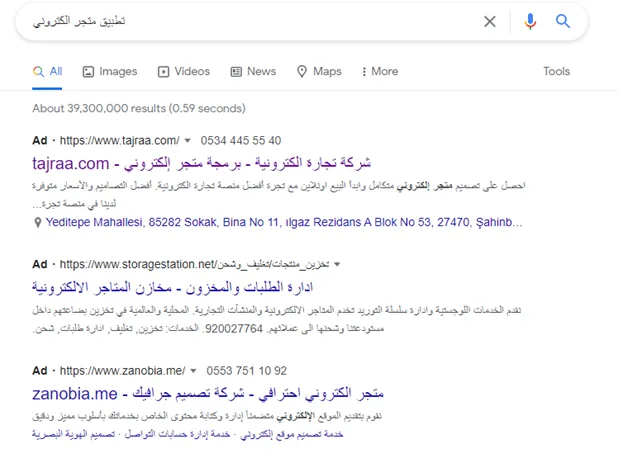The height and width of the screenshot is (458, 618).
Task: Open the More search categories menu
Action: [x=380, y=71]
